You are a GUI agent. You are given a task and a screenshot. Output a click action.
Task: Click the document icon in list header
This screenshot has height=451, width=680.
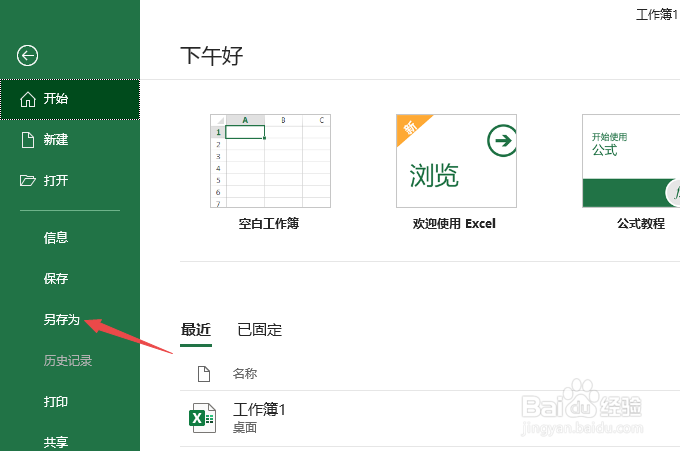[x=204, y=374]
